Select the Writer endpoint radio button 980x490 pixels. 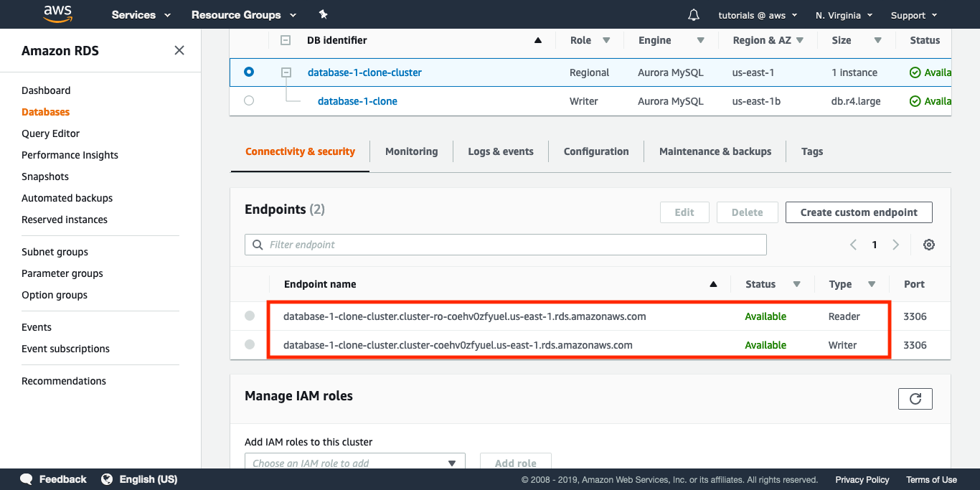pos(250,344)
